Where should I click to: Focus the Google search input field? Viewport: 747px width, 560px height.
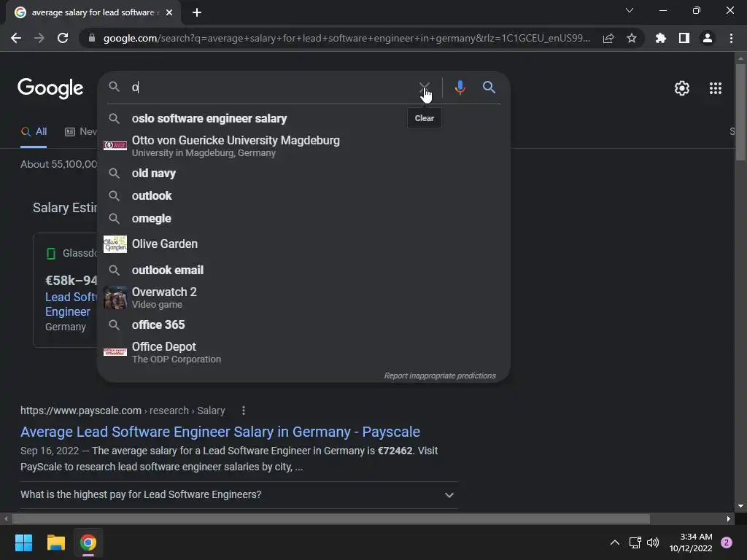(x=271, y=87)
